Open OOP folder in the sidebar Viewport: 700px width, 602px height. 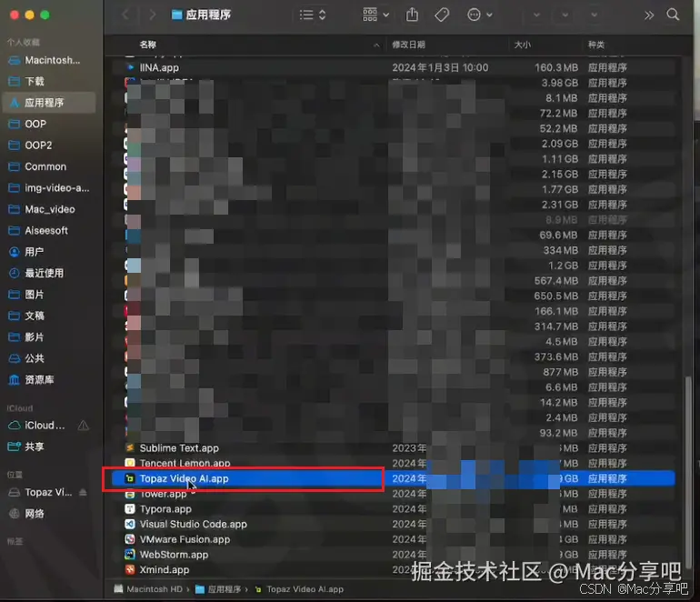point(49,124)
